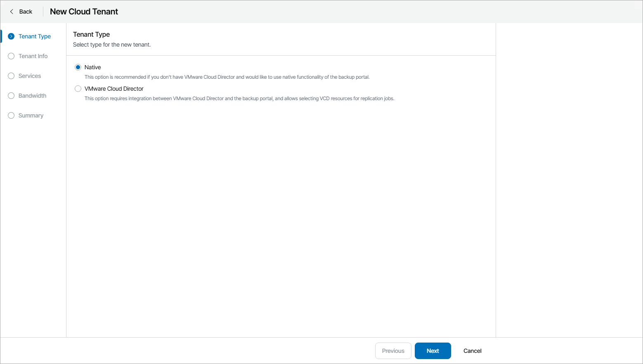Click the Bandwidth step circle icon

coord(11,96)
